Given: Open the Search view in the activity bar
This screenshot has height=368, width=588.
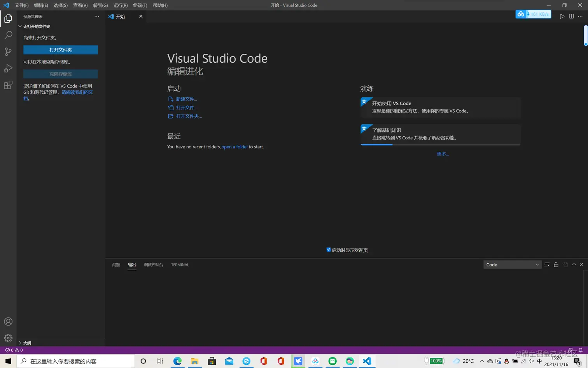Looking at the screenshot, I should point(8,35).
